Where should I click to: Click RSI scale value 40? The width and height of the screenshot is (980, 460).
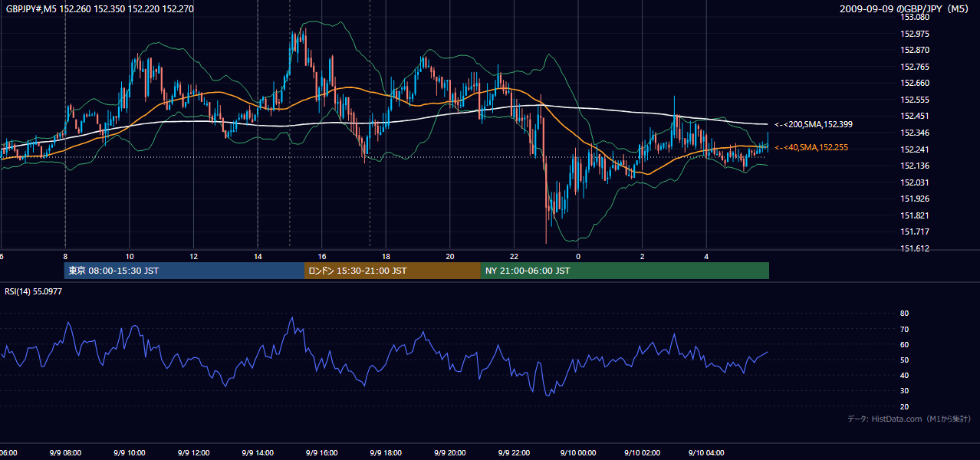click(x=904, y=376)
